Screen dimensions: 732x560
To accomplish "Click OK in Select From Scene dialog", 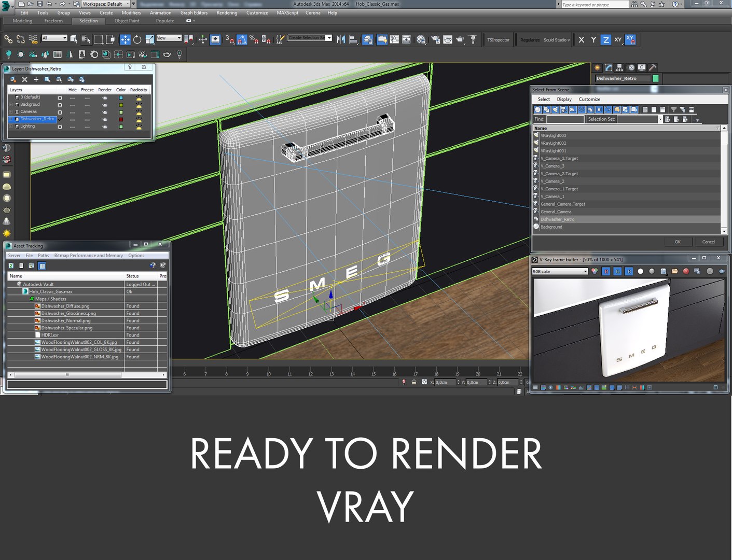I will point(678,242).
